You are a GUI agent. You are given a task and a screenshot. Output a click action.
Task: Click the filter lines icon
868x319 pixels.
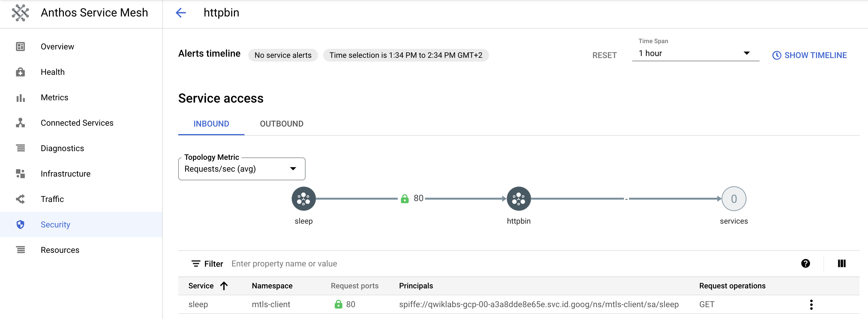point(196,264)
